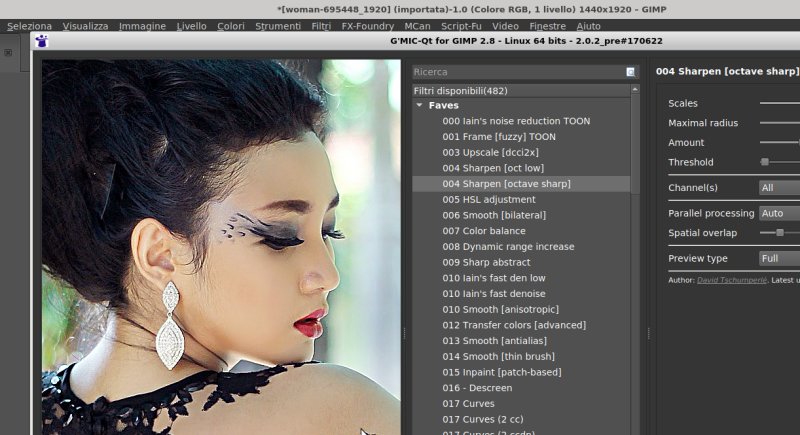Open the Seleziona menu
Viewport: 800px width, 435px height.
point(29,26)
